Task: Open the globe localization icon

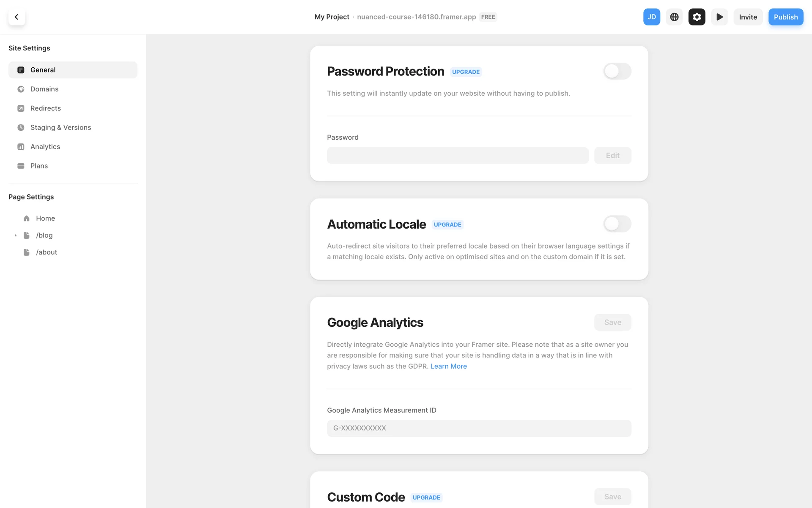Action: [x=674, y=17]
